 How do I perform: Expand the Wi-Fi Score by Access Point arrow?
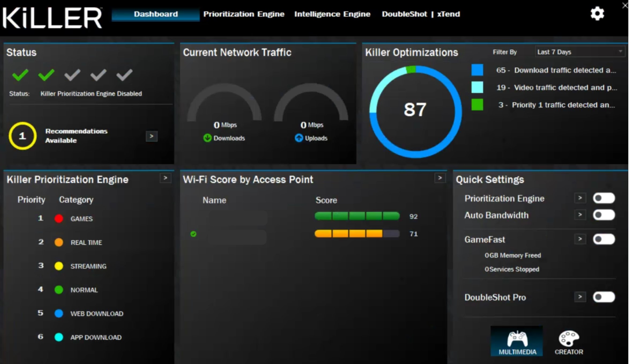(440, 178)
